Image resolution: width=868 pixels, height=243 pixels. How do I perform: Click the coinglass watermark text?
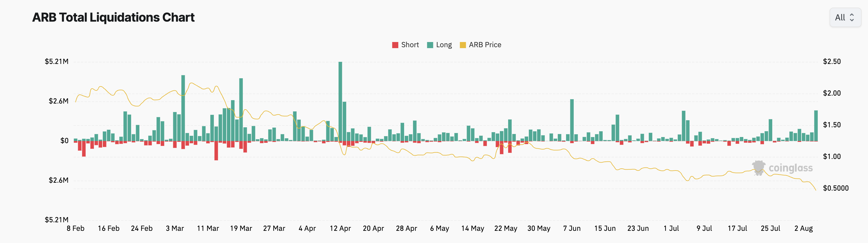click(x=791, y=167)
